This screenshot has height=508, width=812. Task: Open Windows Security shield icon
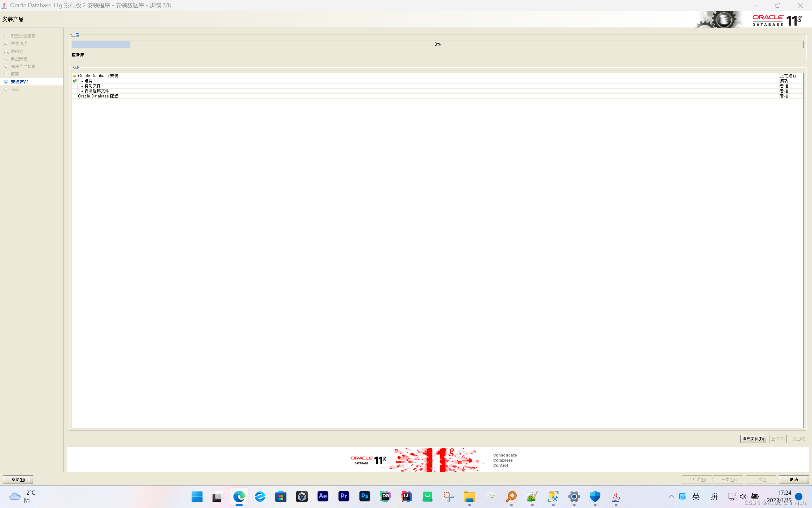click(595, 496)
